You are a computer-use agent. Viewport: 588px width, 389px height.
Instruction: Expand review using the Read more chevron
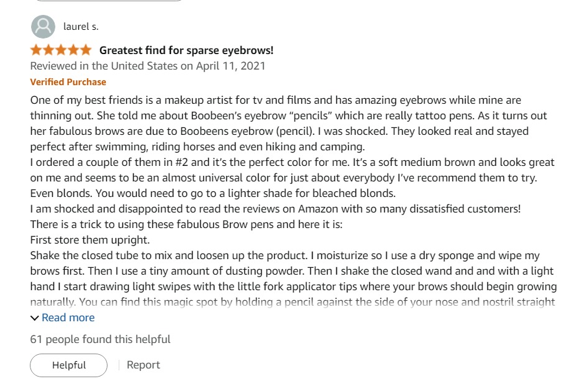[35, 318]
